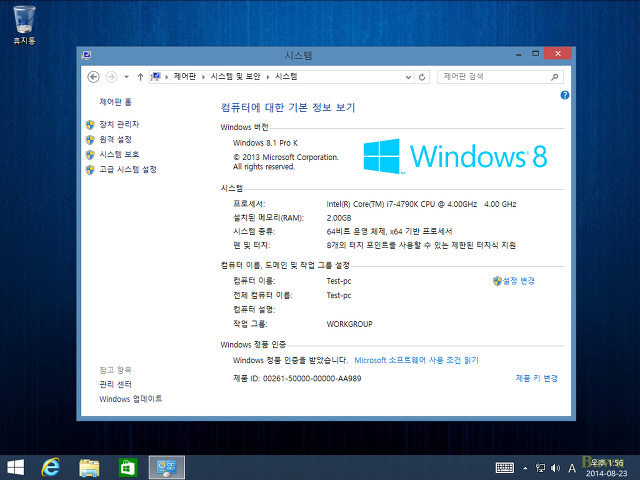The height and width of the screenshot is (480, 640).
Task: Click the Back navigation arrow
Action: click(x=93, y=77)
